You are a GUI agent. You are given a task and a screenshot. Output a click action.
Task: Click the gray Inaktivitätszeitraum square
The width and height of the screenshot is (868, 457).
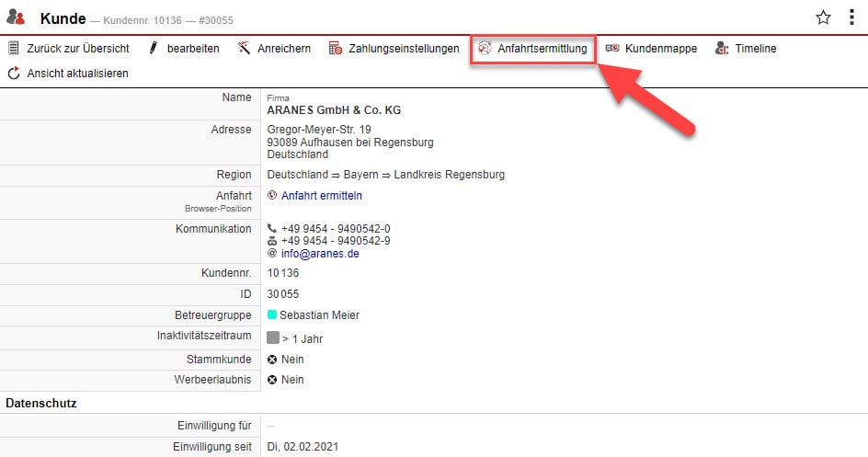coord(272,337)
